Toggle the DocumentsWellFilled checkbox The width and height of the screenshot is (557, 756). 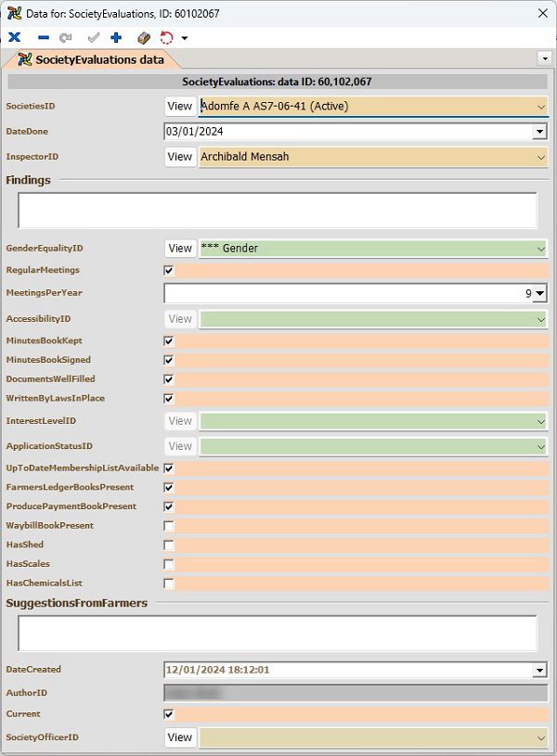pyautogui.click(x=169, y=379)
